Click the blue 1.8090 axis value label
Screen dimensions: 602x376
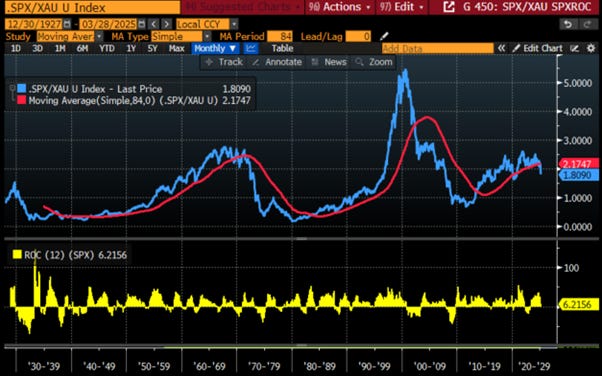click(579, 176)
